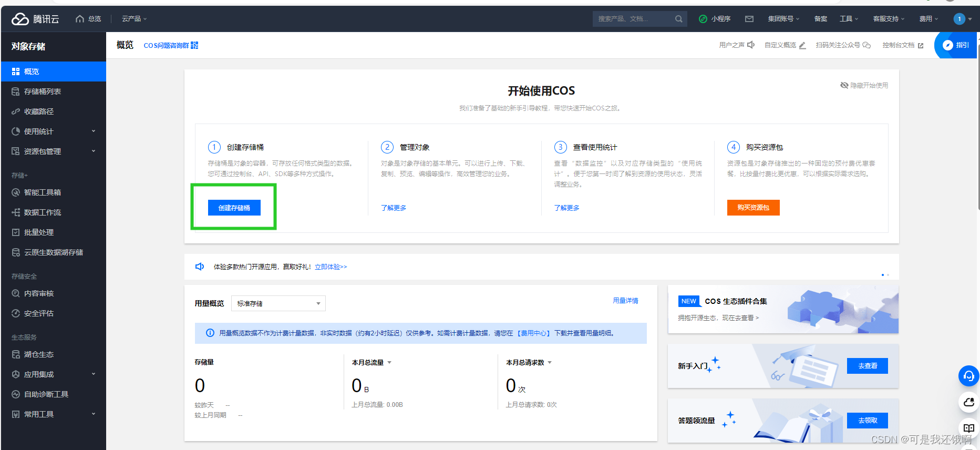Open the 客服支持 top menu

click(889, 19)
